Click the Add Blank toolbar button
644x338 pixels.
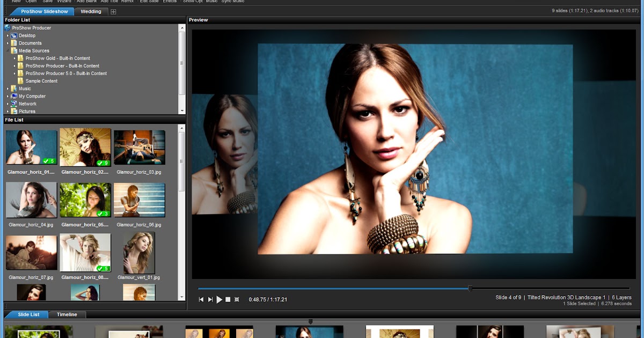(87, 2)
